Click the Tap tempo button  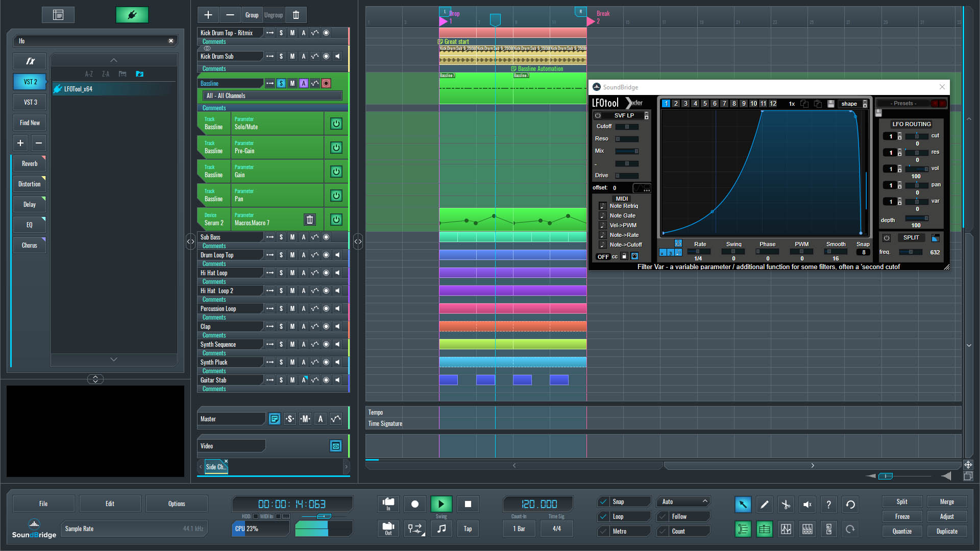tap(468, 529)
